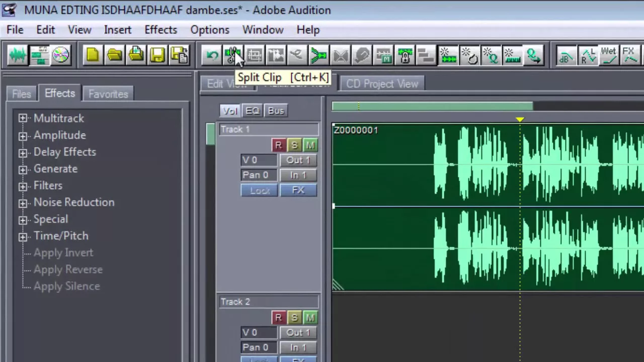Show pan envelopes with L/R icon
This screenshot has width=644, height=362.
588,55
